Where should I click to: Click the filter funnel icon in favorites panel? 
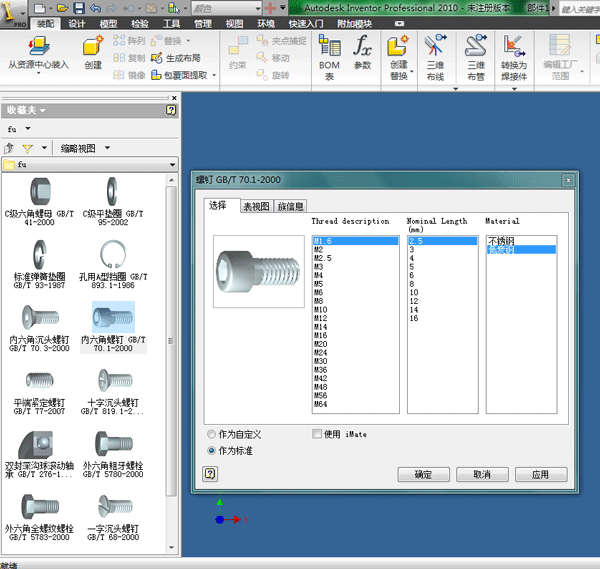[x=28, y=148]
